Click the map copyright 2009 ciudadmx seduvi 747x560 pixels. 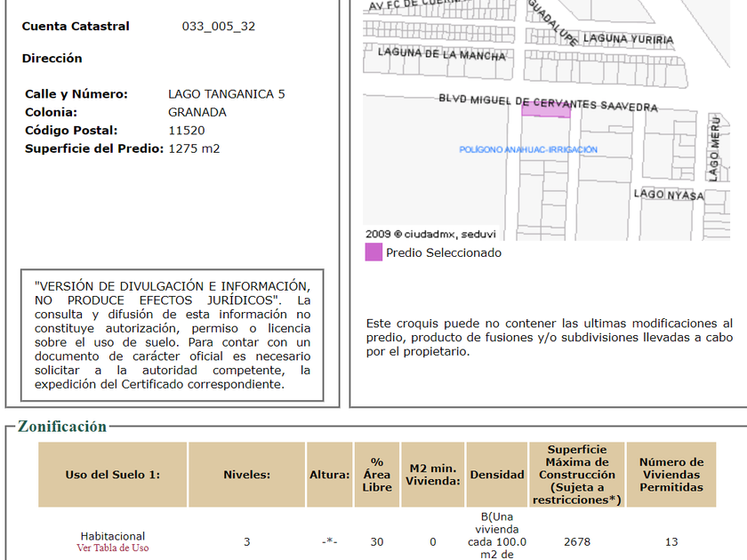430,235
